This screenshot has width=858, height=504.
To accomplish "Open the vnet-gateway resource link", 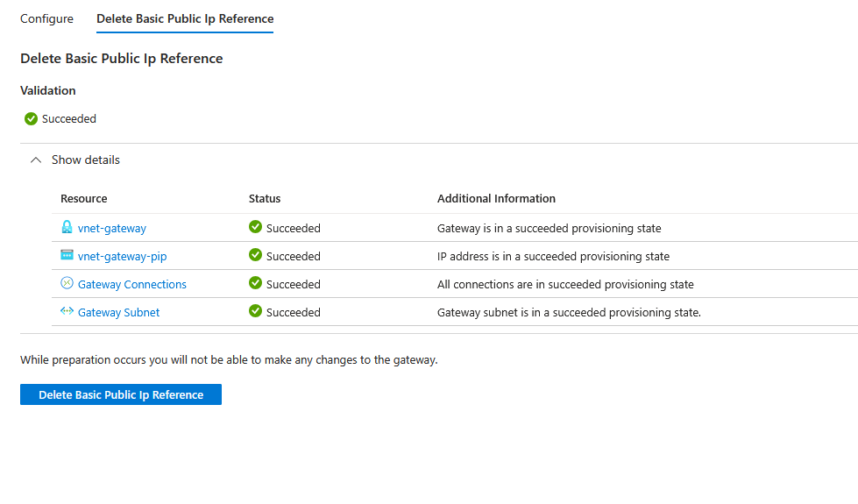I will pos(112,229).
